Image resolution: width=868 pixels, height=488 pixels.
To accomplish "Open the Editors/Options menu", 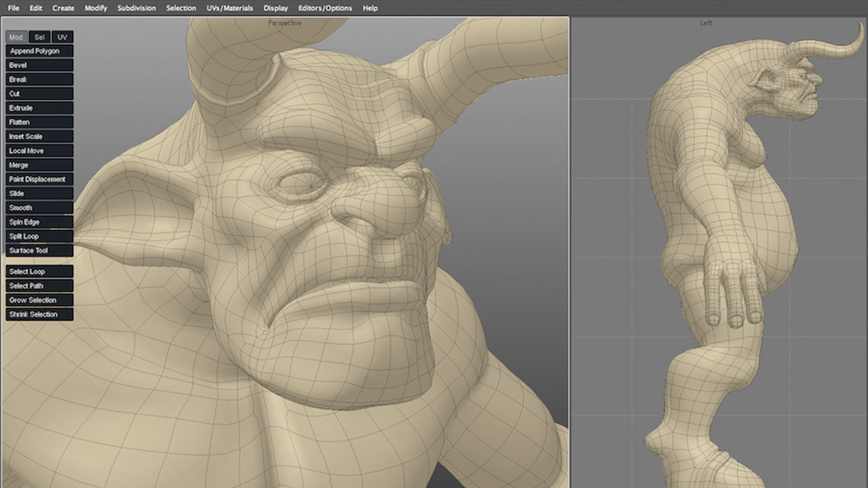I will point(325,8).
